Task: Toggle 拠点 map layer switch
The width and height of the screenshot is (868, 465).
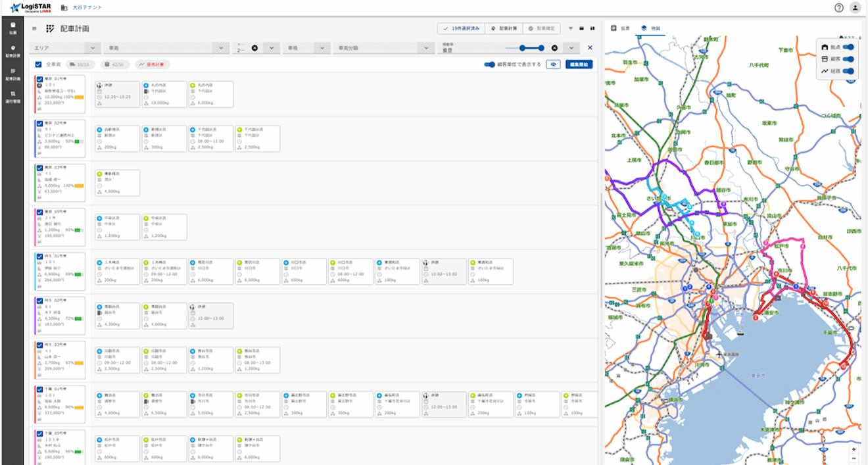Action: tap(848, 47)
